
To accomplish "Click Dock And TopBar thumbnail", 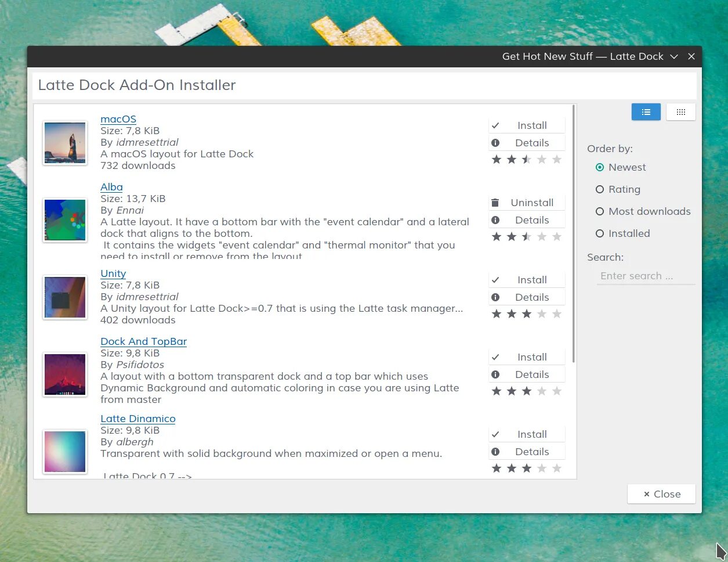I will (65, 374).
